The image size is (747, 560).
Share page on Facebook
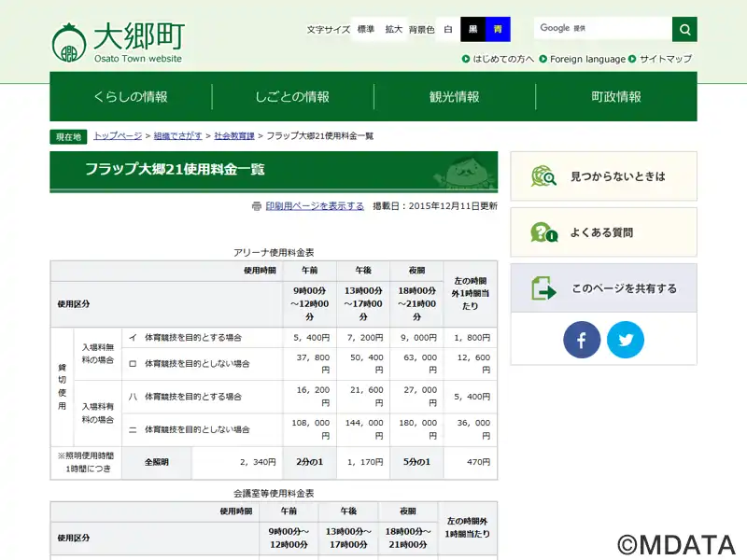(x=582, y=341)
